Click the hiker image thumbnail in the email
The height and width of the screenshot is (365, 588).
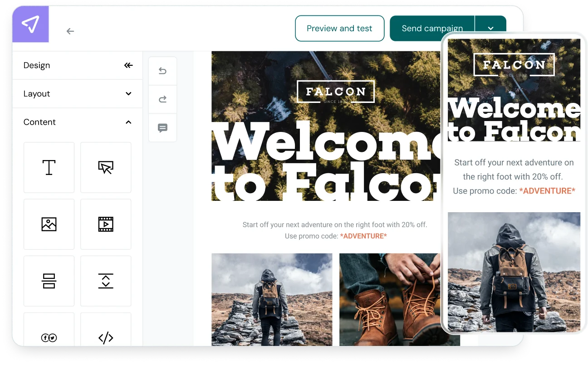(x=271, y=299)
